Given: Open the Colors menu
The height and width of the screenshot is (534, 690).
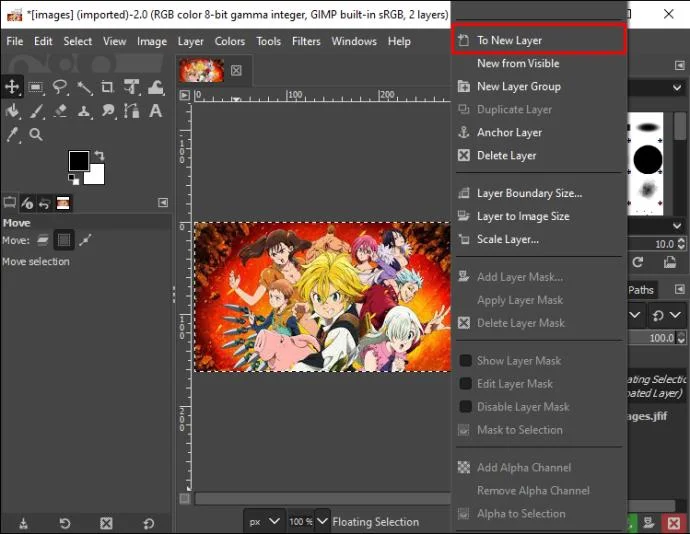Looking at the screenshot, I should 230,41.
